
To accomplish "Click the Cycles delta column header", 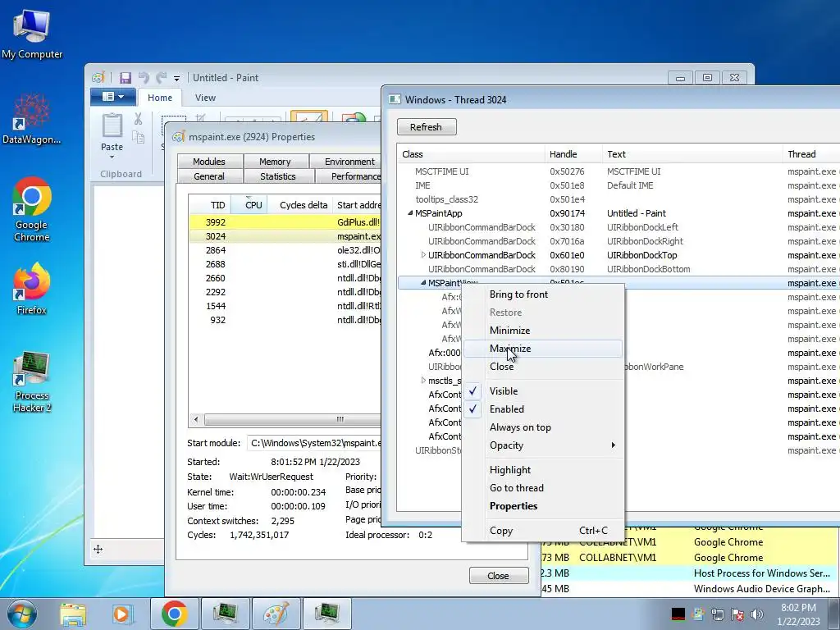I will click(x=299, y=205).
